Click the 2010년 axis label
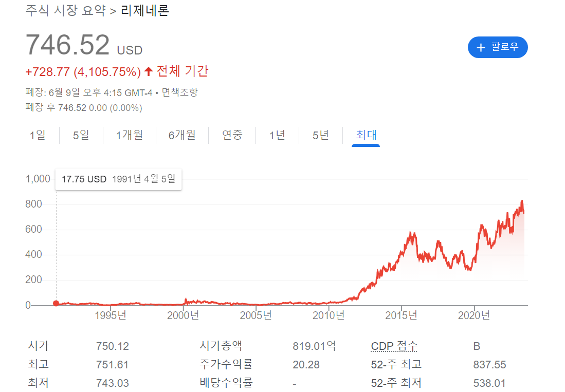Screen dimensions: 565x392 (329, 315)
